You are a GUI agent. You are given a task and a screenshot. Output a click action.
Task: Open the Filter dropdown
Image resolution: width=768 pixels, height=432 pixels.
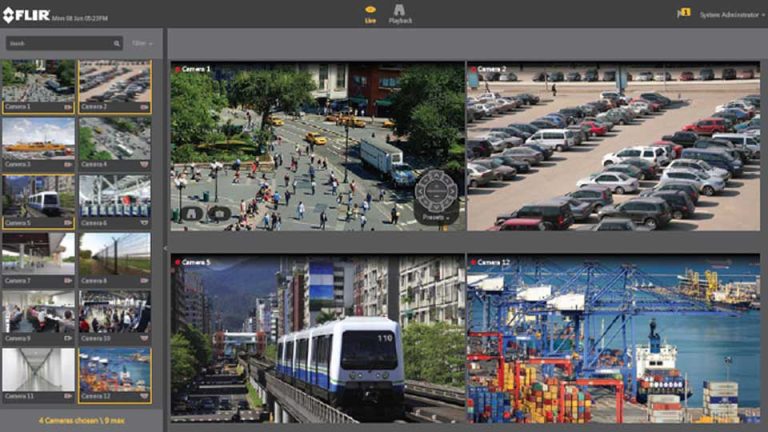(x=144, y=44)
